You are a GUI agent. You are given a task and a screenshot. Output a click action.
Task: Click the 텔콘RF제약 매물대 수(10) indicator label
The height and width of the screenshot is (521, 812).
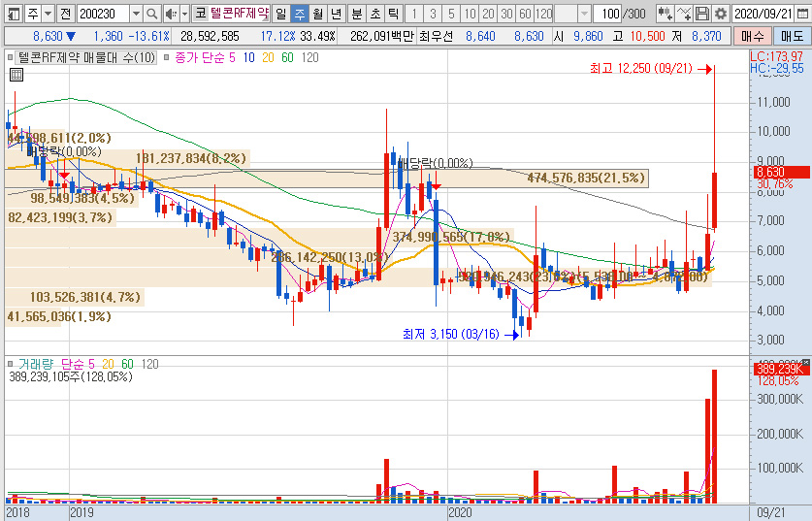86,57
